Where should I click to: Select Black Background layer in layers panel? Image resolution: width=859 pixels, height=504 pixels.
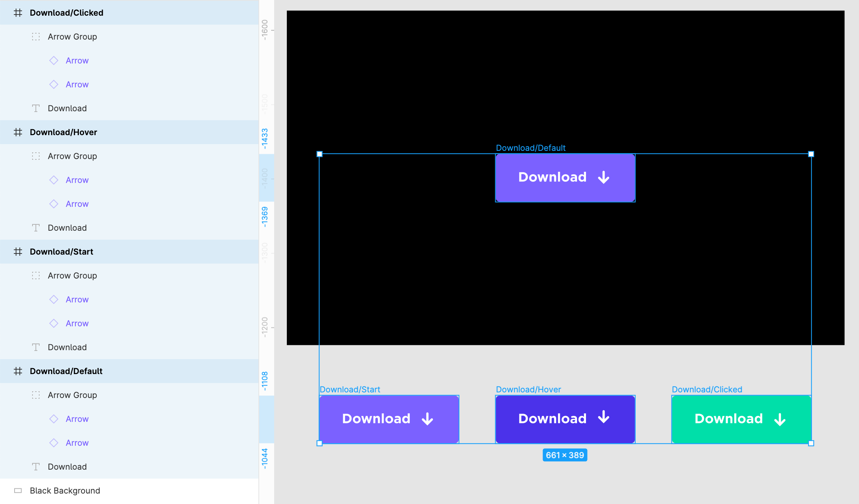(x=65, y=491)
